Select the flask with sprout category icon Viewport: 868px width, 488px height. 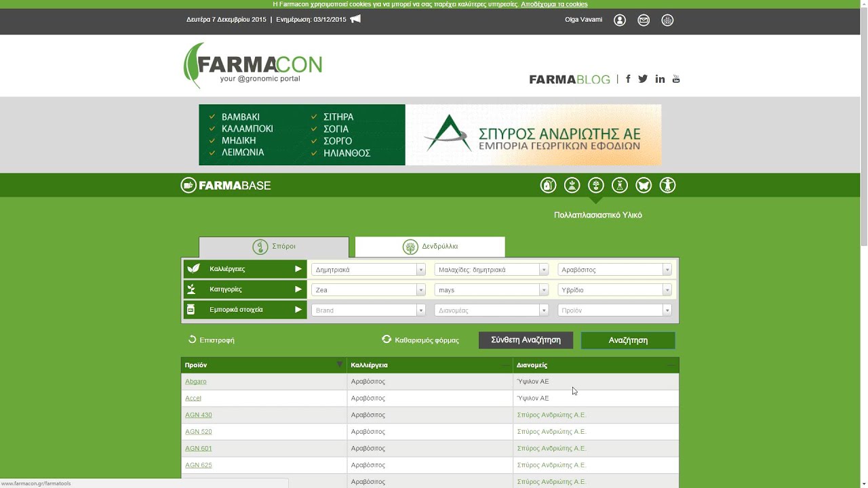tap(619, 185)
